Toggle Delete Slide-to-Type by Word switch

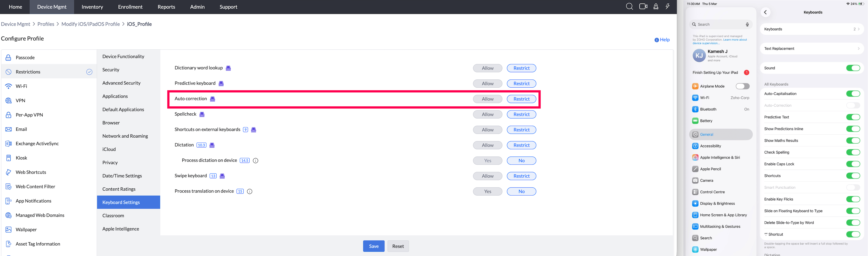853,223
